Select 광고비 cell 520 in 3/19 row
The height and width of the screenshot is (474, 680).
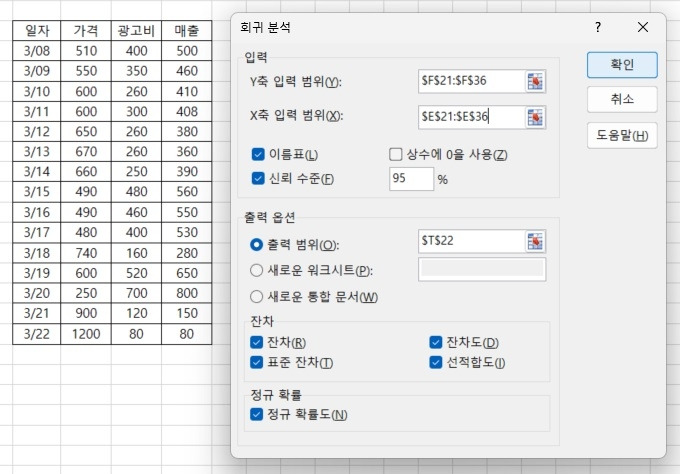tap(136, 273)
